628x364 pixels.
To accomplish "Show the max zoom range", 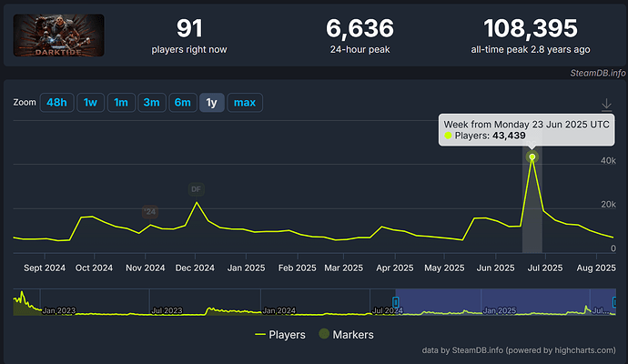I will [x=245, y=103].
